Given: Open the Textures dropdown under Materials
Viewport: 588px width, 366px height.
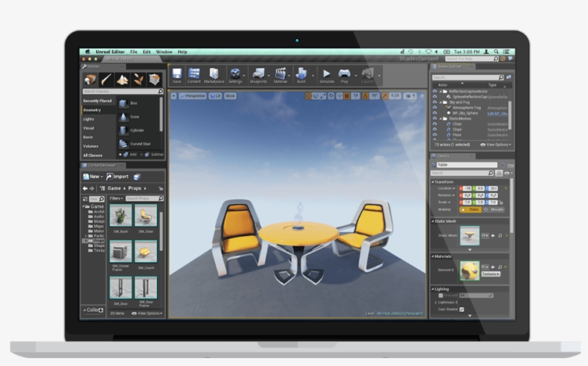Looking at the screenshot, I should tap(490, 274).
